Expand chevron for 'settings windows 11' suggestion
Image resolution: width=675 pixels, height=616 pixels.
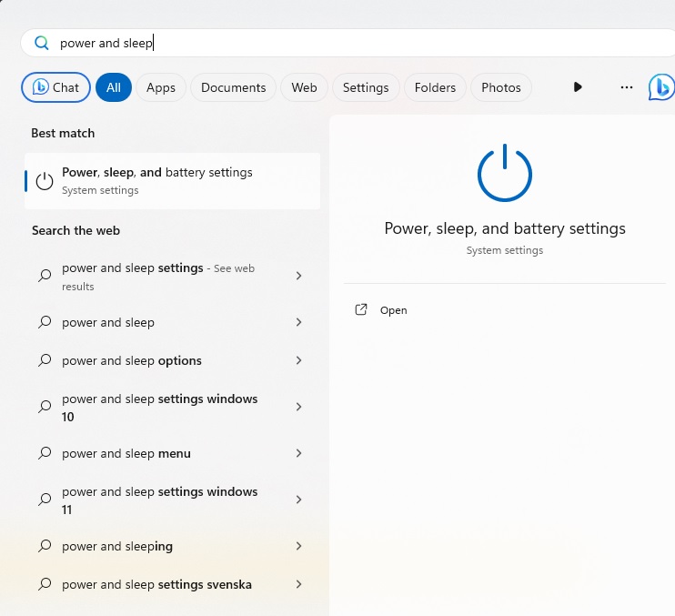pos(298,500)
